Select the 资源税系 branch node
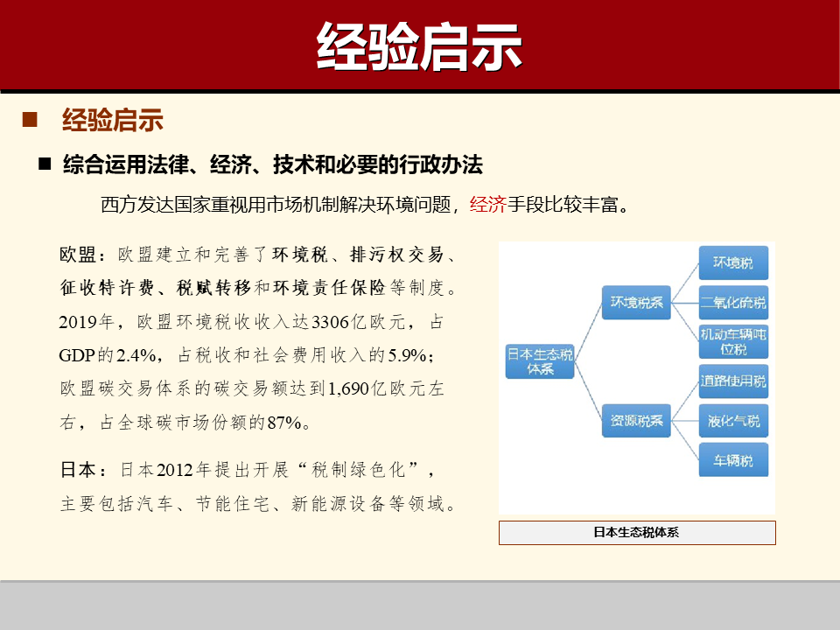The width and height of the screenshot is (840, 630). 635,419
